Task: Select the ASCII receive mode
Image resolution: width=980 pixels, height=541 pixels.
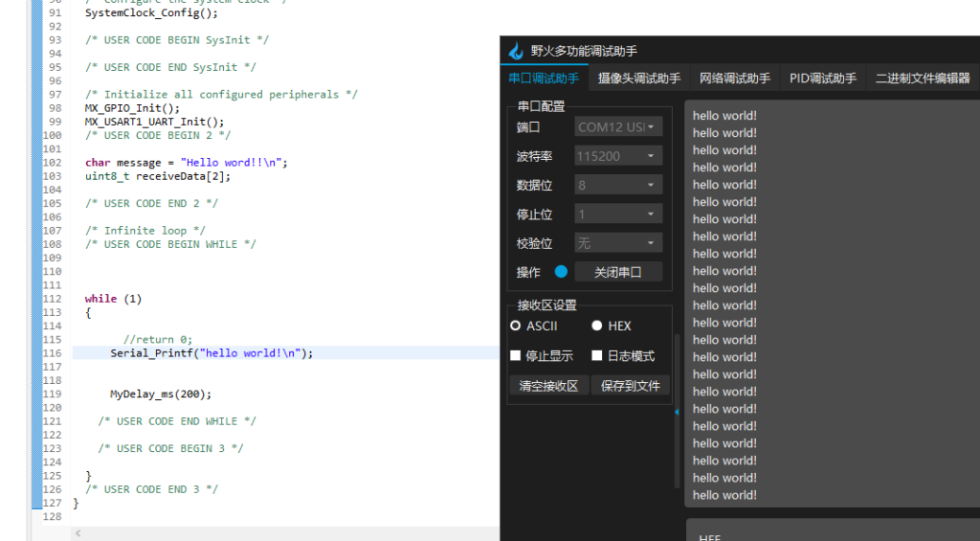Action: (x=516, y=327)
